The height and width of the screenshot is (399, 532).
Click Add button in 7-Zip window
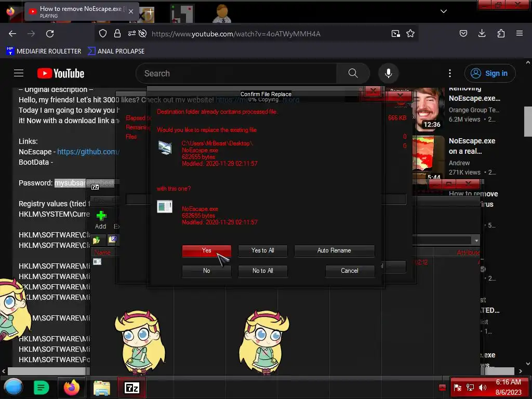(101, 220)
